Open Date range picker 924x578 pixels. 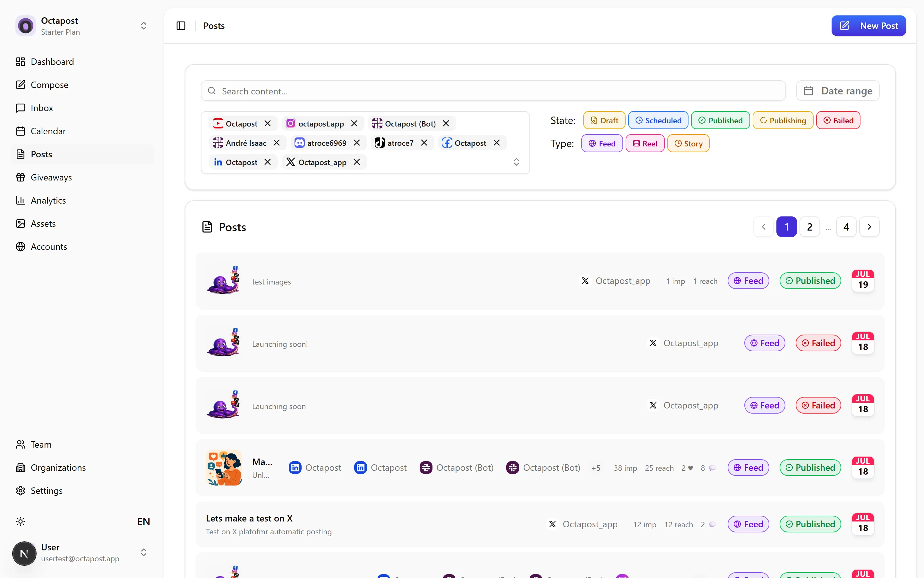pos(838,91)
